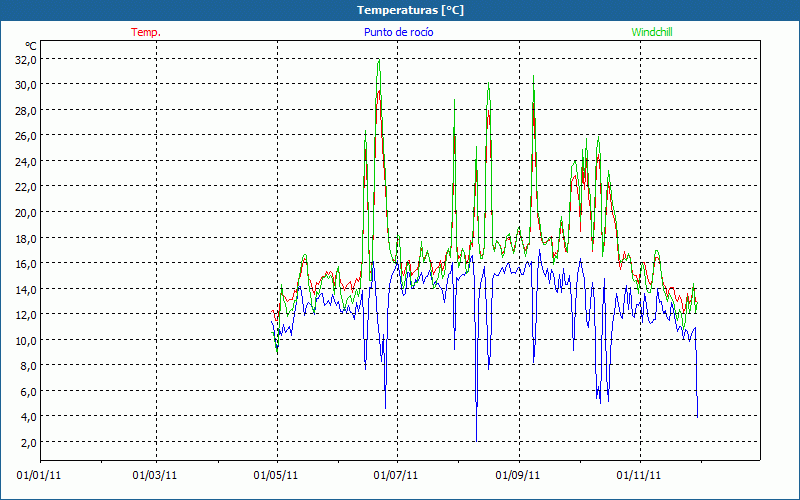Select the 28,0 y-axis value

tap(26, 110)
